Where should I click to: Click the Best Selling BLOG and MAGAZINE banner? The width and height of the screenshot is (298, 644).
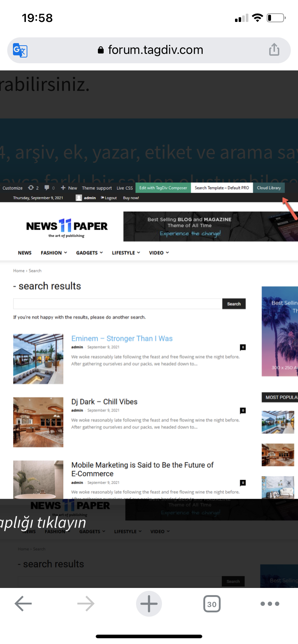pyautogui.click(x=211, y=226)
